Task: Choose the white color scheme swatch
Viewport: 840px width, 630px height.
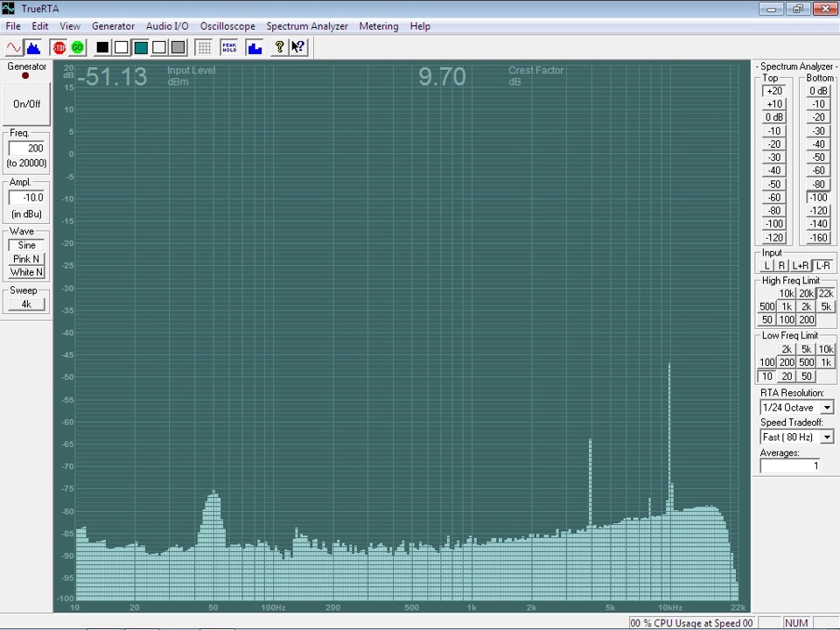Action: 122,47
